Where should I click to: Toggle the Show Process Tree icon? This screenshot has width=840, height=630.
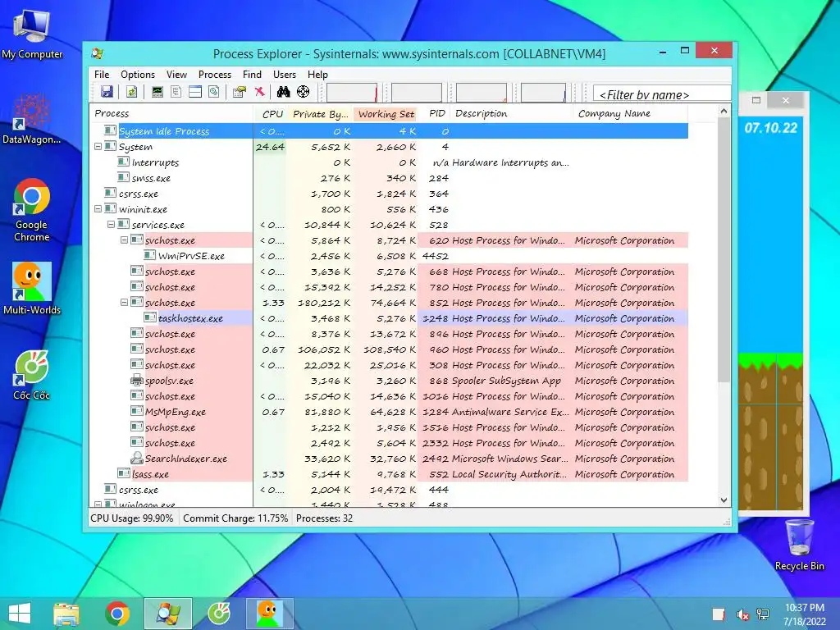coord(176,92)
